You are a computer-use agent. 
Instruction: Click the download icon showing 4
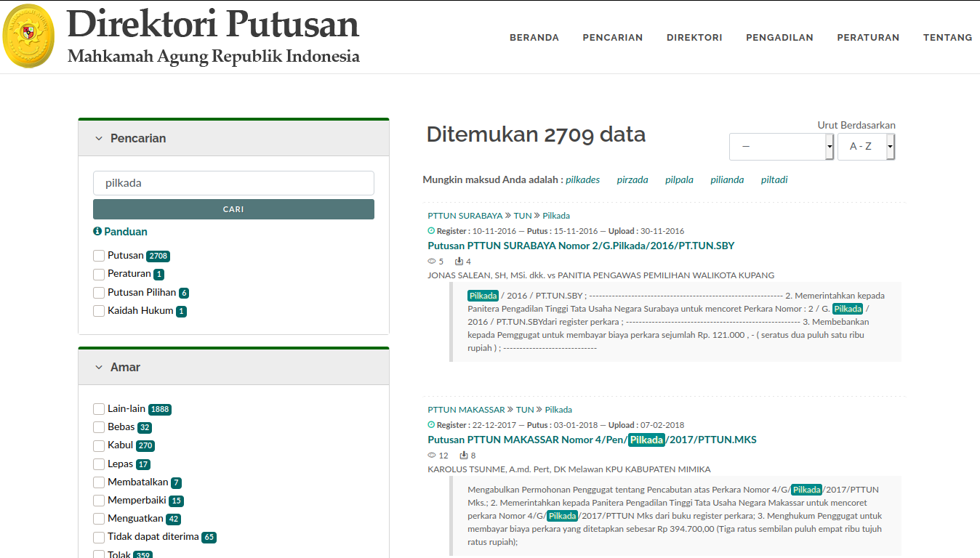click(x=459, y=262)
